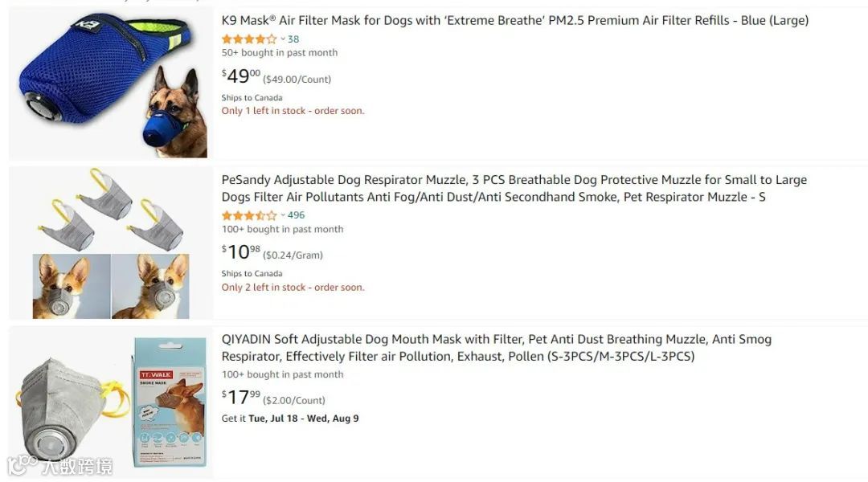The height and width of the screenshot is (482, 868).
Task: Open the 496 ratings link
Action: tap(296, 215)
